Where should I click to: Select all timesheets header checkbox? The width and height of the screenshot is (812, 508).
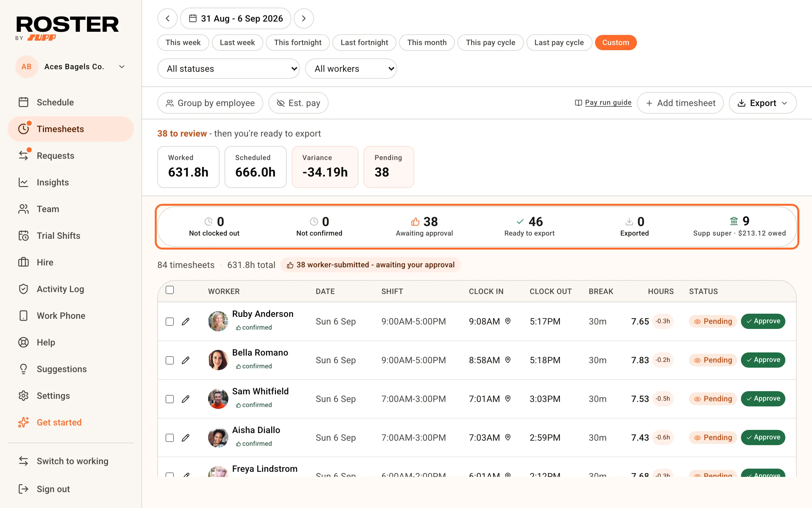[170, 290]
